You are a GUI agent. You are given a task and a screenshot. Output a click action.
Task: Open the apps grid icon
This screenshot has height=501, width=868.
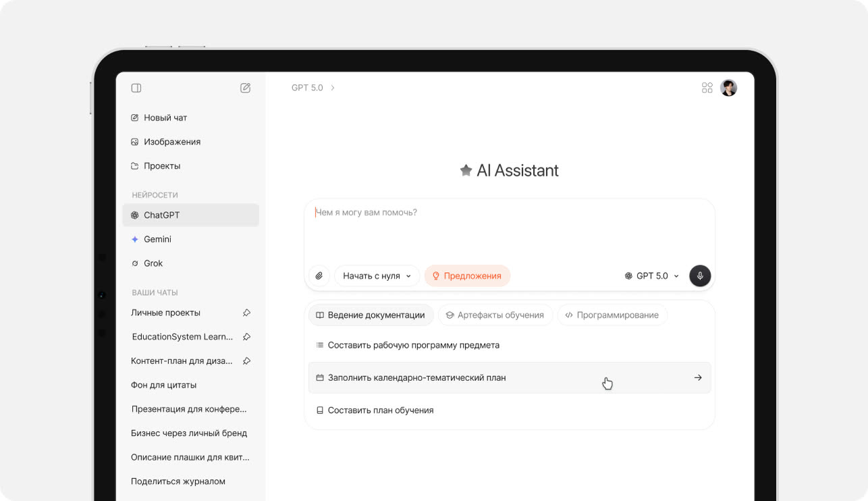(707, 88)
